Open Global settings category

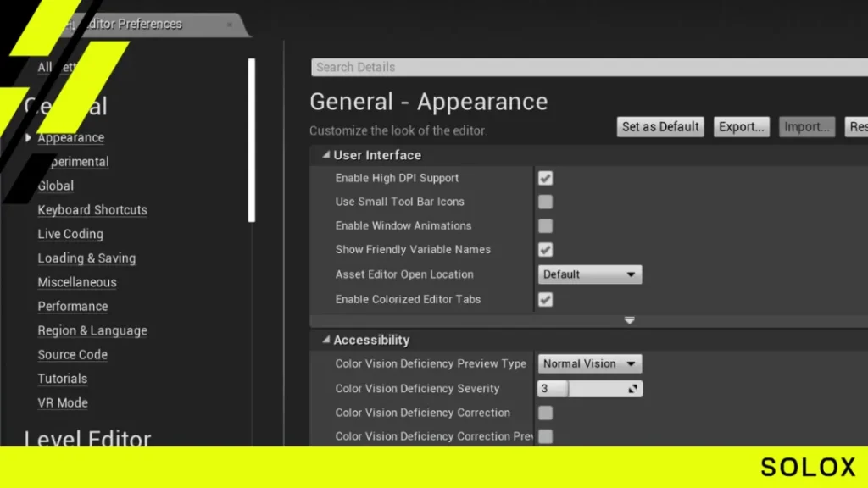tap(55, 186)
